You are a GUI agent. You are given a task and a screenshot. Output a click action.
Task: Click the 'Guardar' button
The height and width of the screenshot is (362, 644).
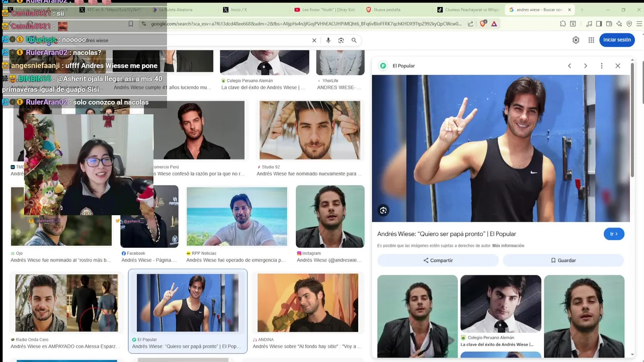pyautogui.click(x=563, y=260)
